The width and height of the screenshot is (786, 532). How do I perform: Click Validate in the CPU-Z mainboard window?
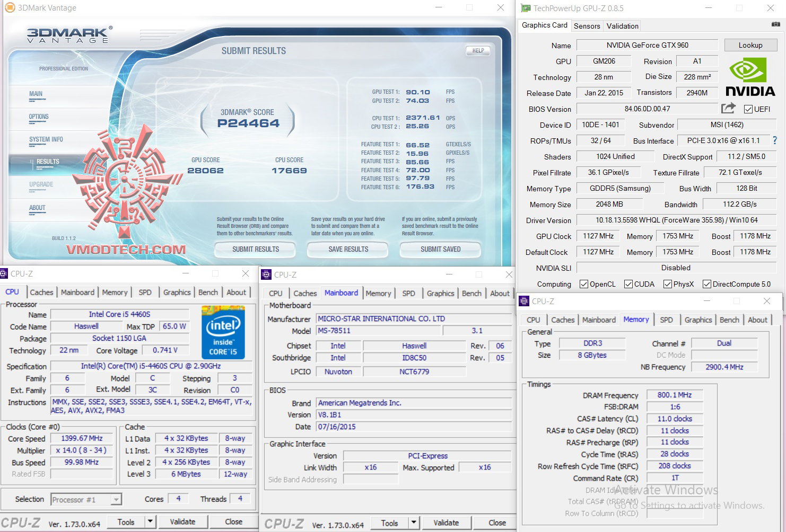446,523
